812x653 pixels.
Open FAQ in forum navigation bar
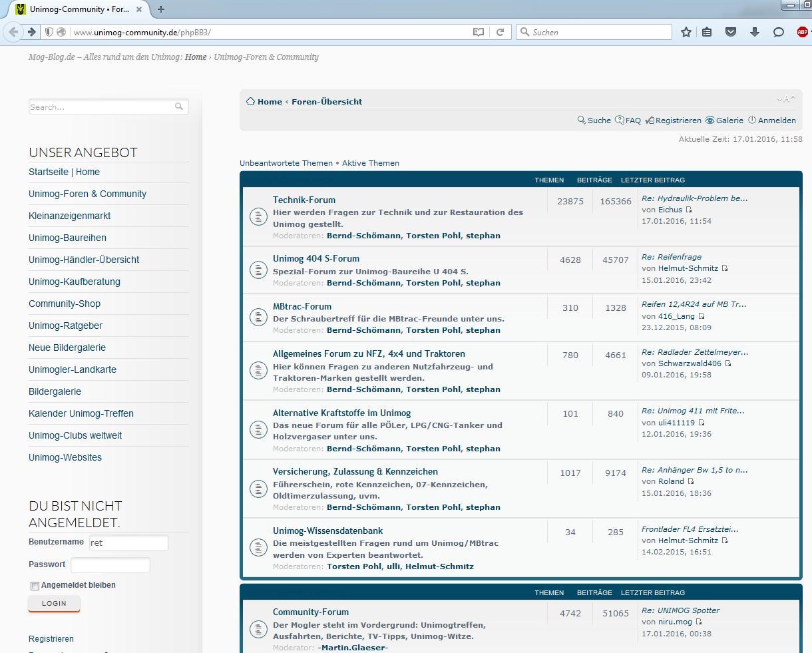[x=628, y=120]
